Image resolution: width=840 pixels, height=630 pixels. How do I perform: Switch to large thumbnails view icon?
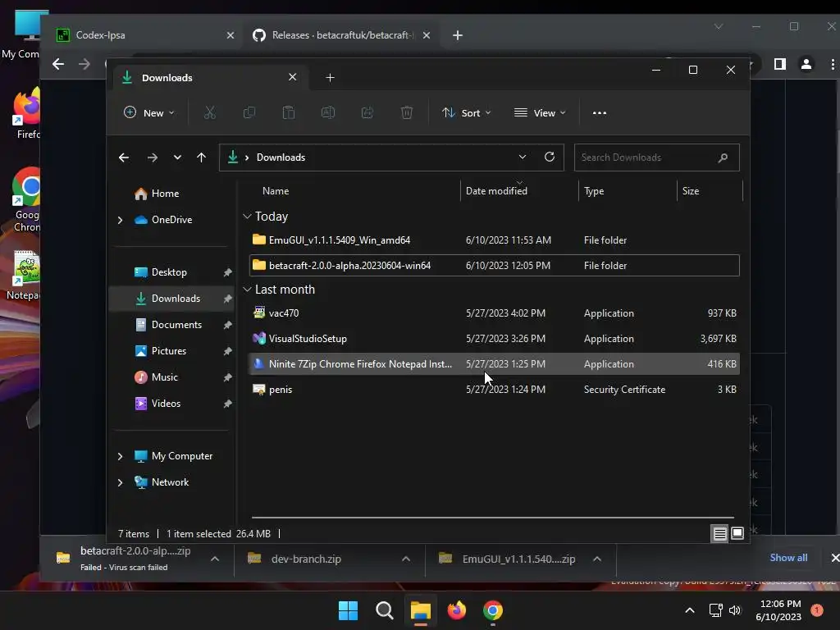coord(737,533)
